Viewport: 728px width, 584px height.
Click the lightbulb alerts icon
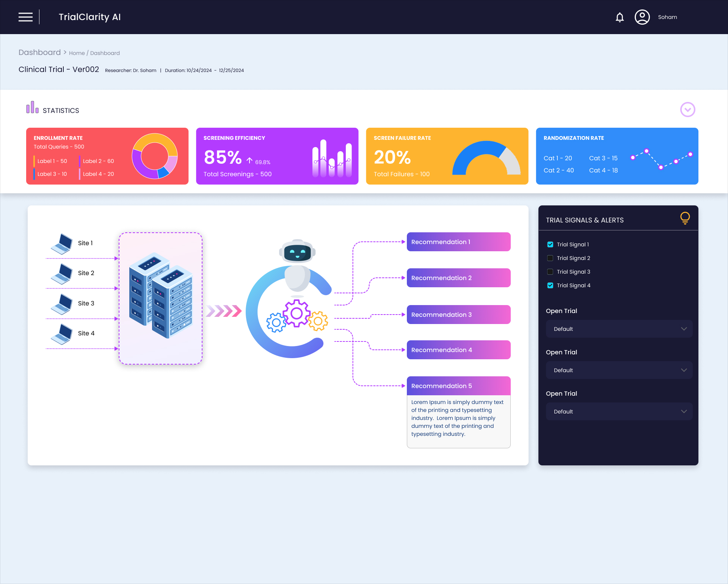(x=685, y=218)
